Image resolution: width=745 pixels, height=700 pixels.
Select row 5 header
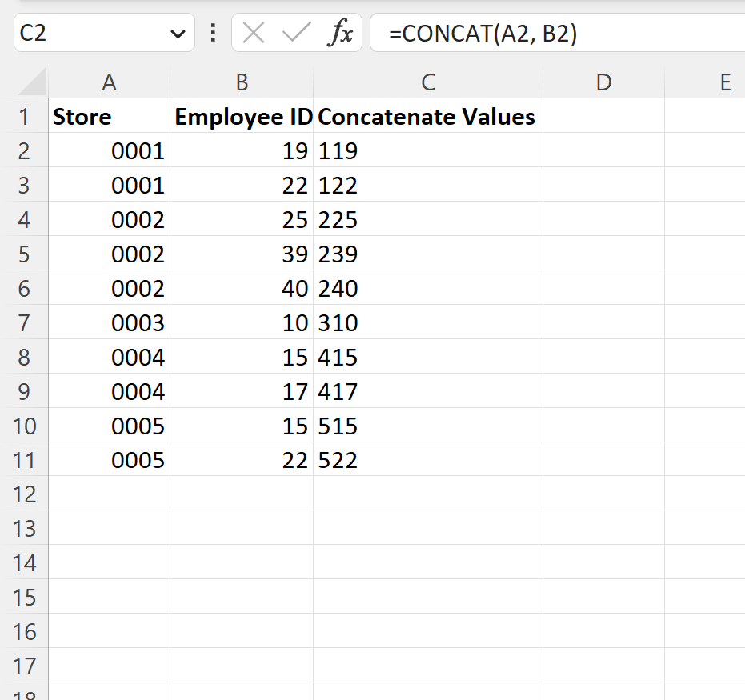point(25,254)
